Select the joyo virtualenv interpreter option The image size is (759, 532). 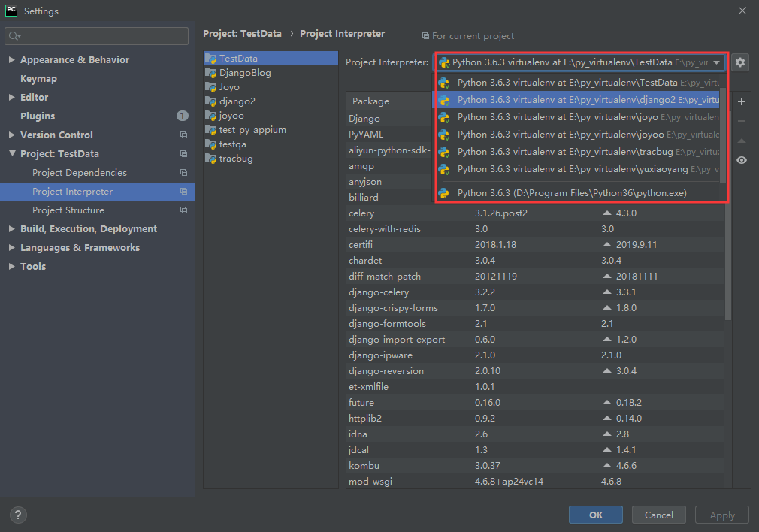(576, 118)
